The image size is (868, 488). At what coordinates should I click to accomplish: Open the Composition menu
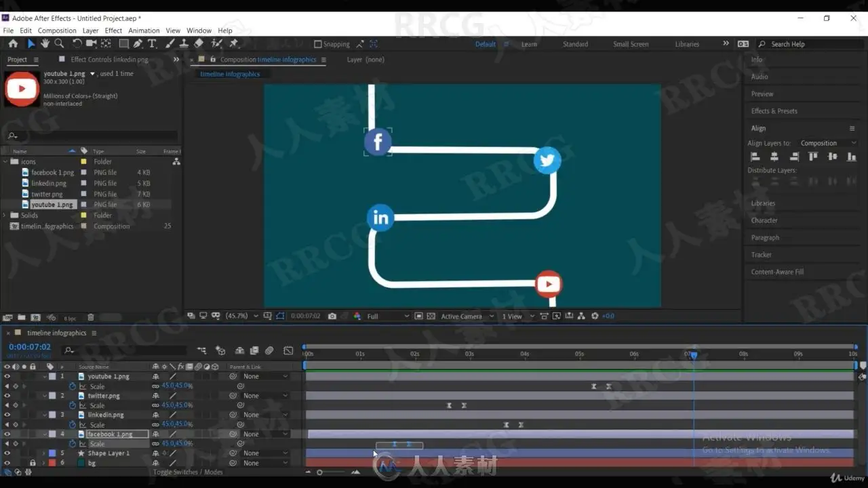click(57, 30)
